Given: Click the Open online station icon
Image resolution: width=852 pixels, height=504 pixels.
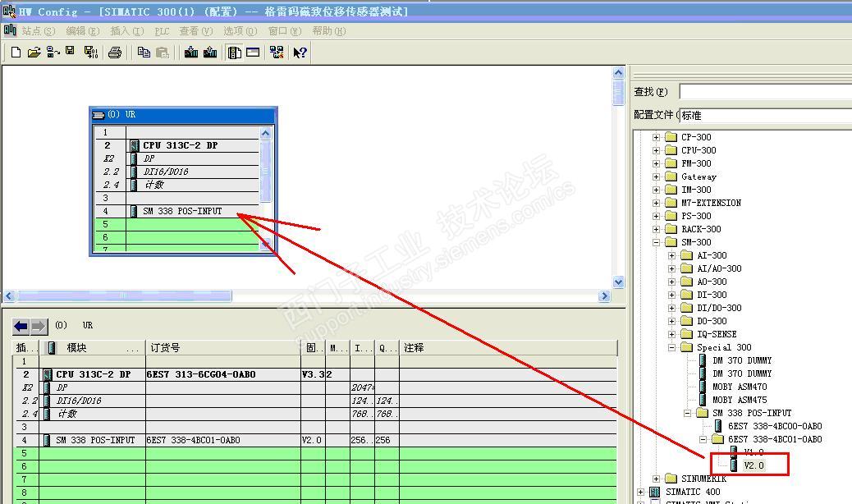Looking at the screenshot, I should (x=53, y=53).
